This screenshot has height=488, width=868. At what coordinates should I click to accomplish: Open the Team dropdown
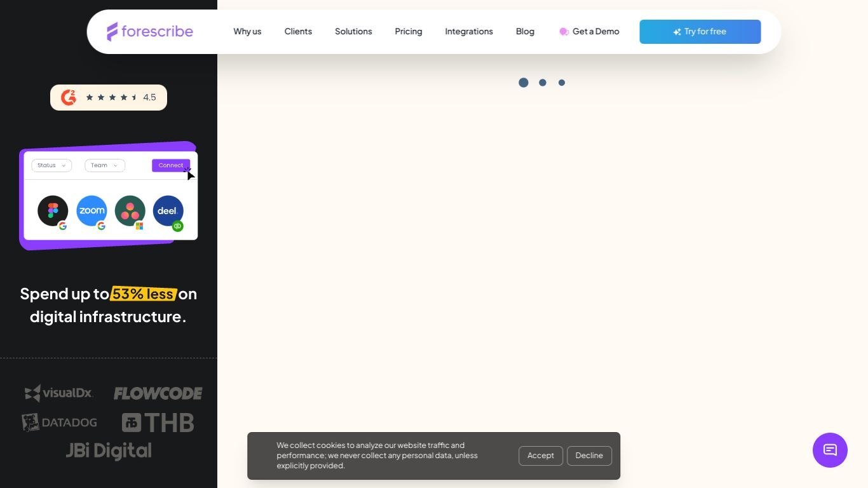pyautogui.click(x=105, y=165)
